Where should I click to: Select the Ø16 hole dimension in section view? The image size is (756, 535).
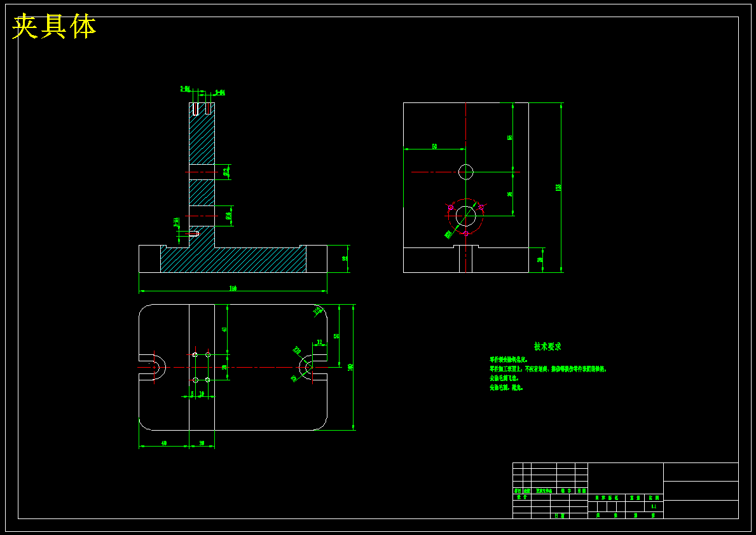coord(228,216)
